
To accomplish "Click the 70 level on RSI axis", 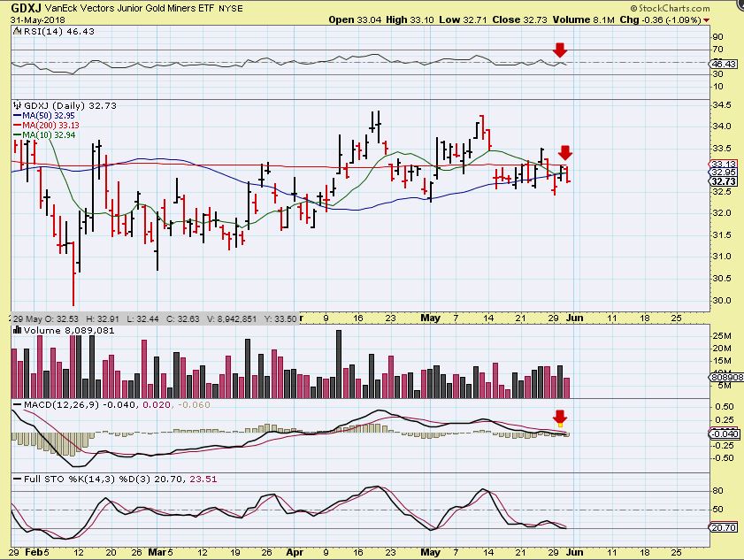I will [717, 50].
